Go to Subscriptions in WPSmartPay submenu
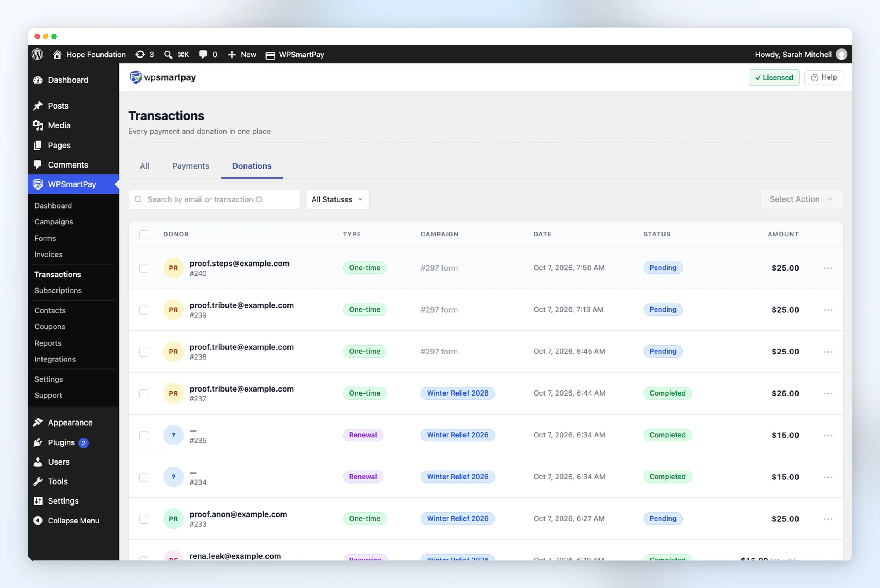 coord(58,290)
